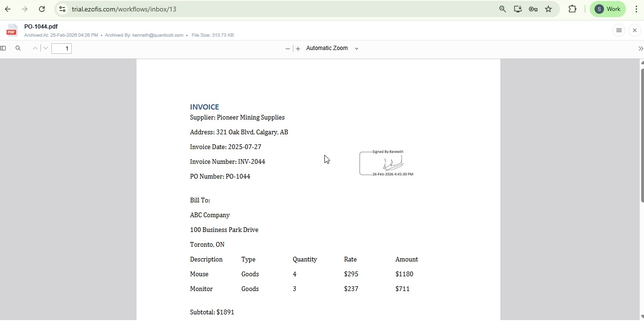This screenshot has width=644, height=322.
Task: Go to previous PDF page
Action: point(35,49)
